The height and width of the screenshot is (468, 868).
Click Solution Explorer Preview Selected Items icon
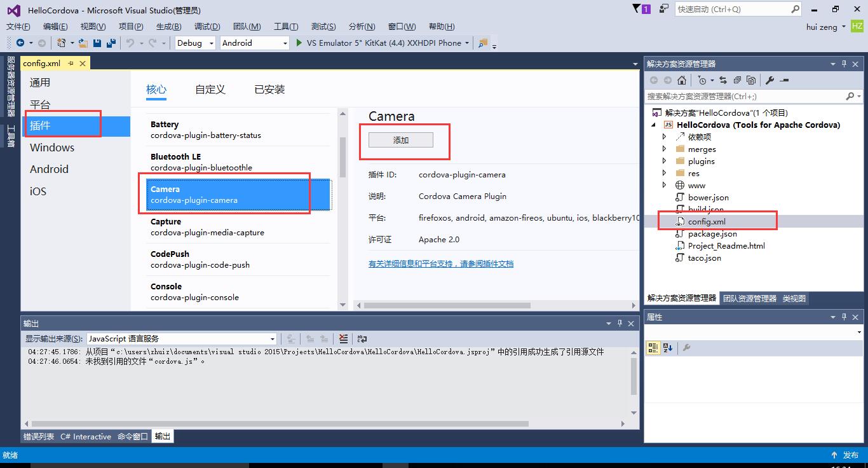coord(784,80)
